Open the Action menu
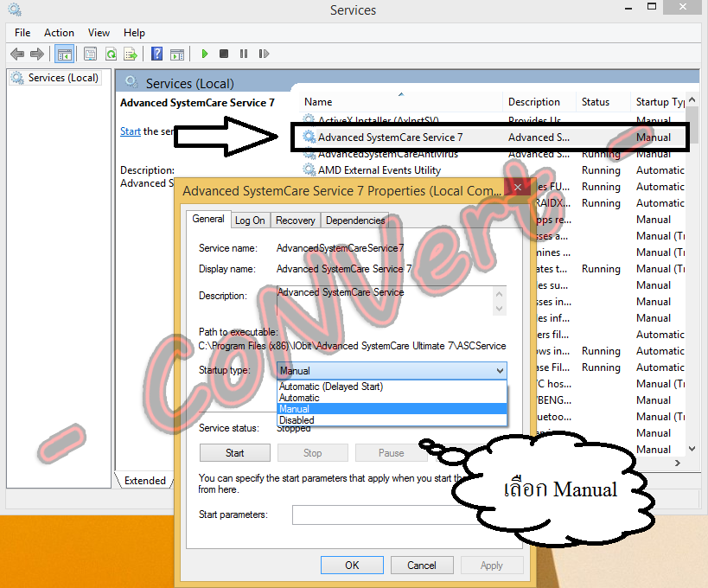 click(59, 33)
